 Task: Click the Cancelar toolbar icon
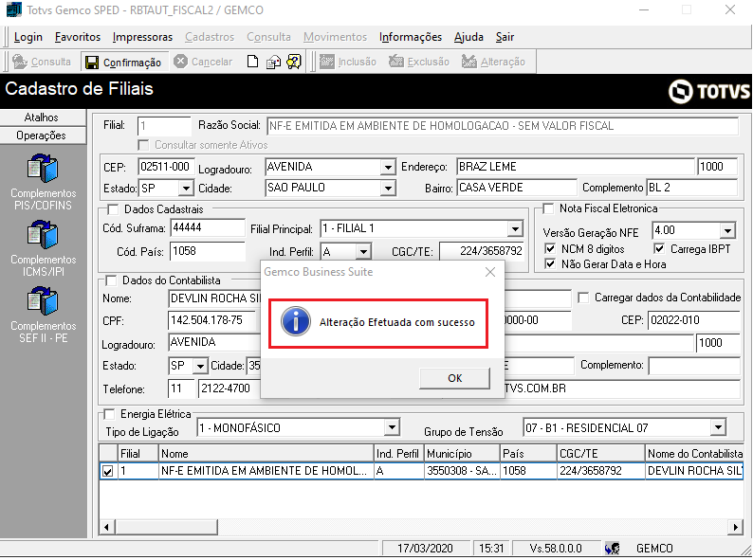180,62
